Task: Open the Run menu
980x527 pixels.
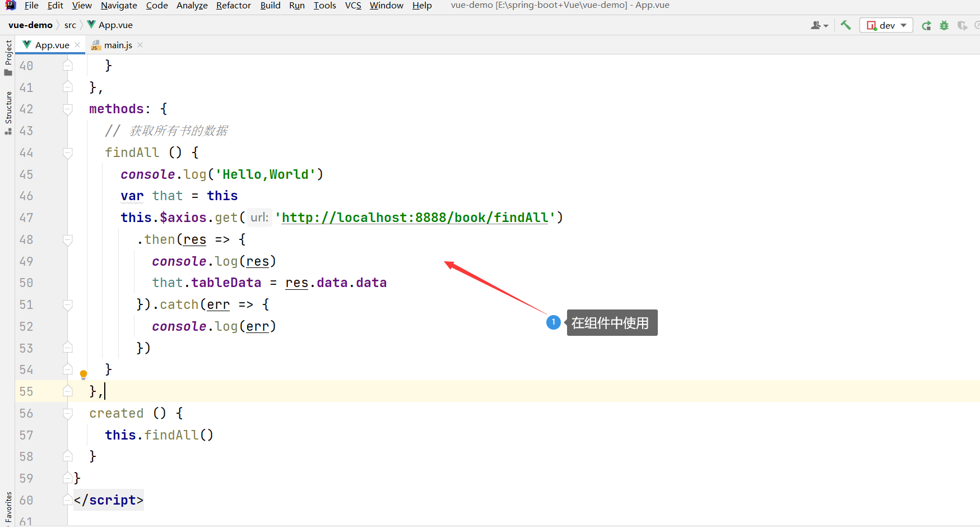Action: (x=297, y=6)
